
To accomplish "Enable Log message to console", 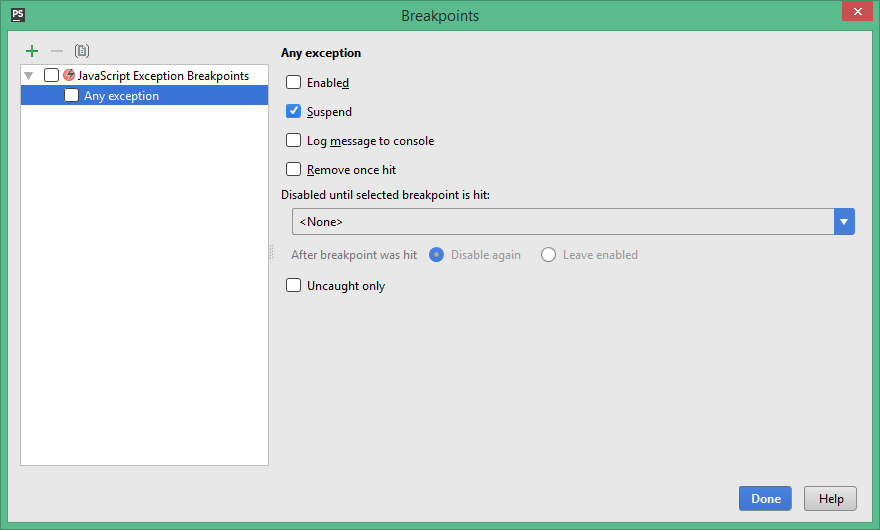I will click(x=294, y=140).
